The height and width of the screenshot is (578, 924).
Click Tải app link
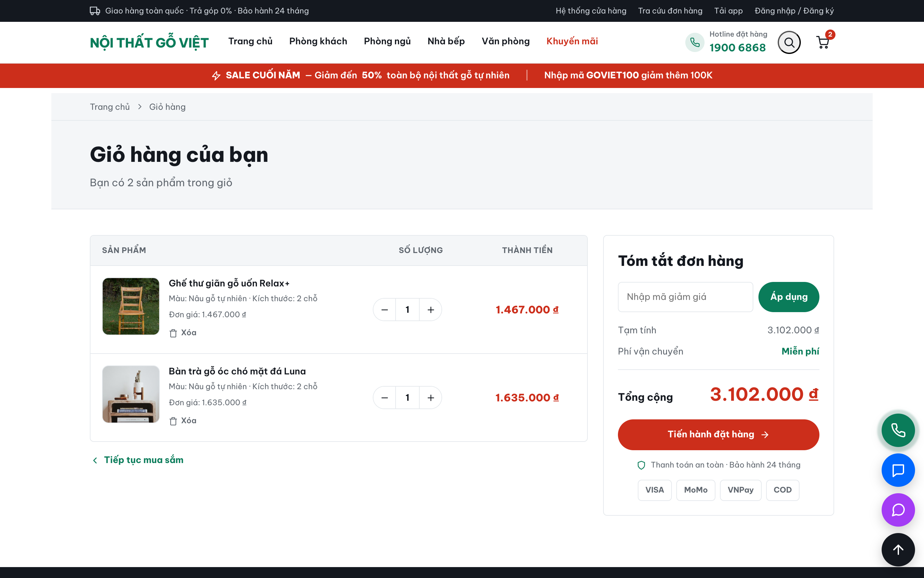tap(728, 11)
